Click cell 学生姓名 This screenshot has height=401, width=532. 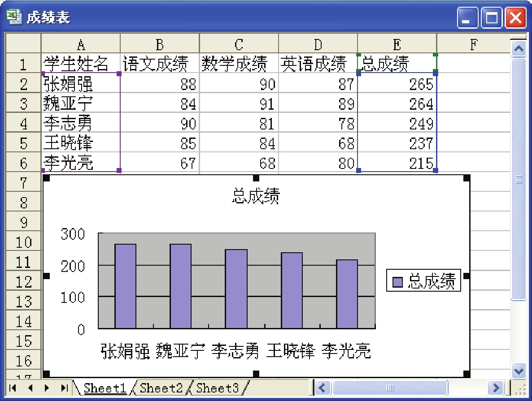pyautogui.click(x=81, y=63)
